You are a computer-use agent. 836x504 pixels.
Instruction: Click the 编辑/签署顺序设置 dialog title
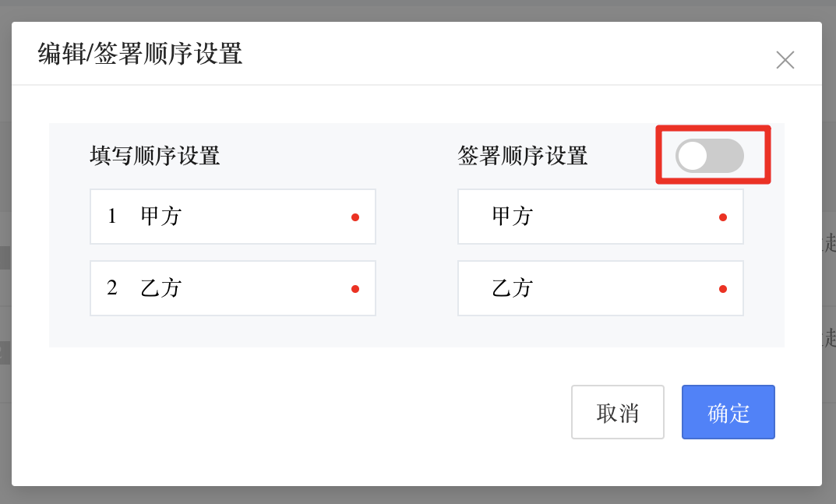point(139,55)
